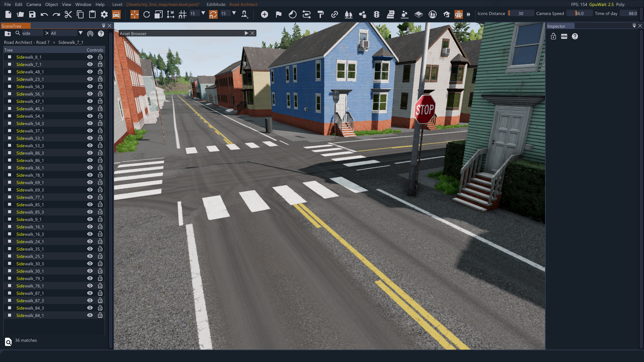Toggle visibility eye for Sidewalk_8_1
Screen dimensions: 644x362
tap(90, 57)
